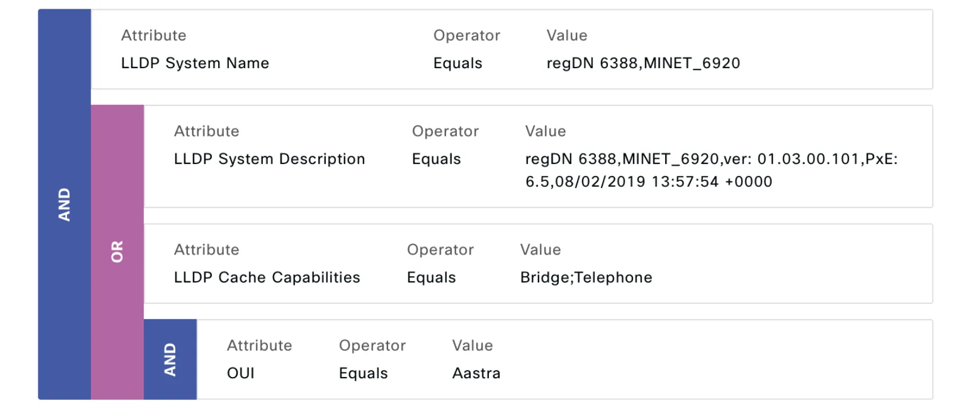Select the LLDP System Name attribute
The width and height of the screenshot is (980, 416).
[195, 63]
